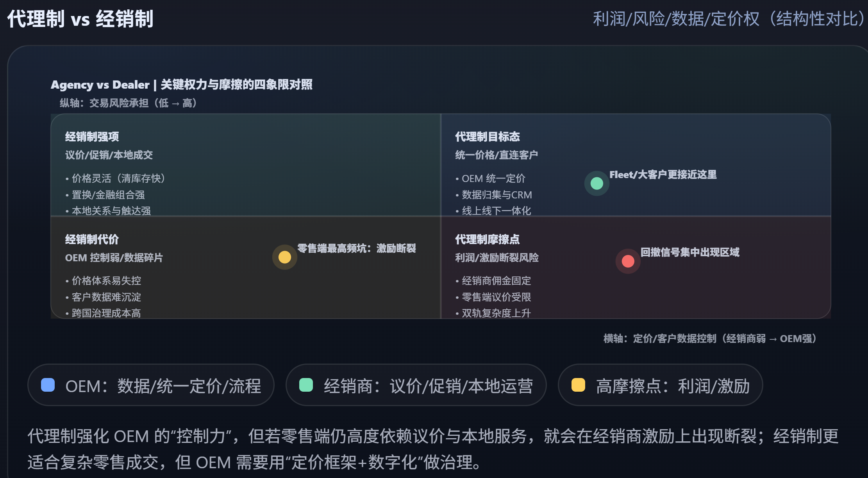Click the 代理制摩擦点 quadrant heading
This screenshot has width=868, height=478.
tap(487, 239)
